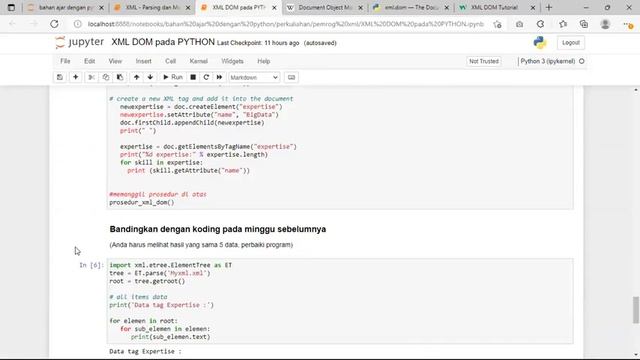Paste cells below icon
The height and width of the screenshot is (360, 640).
tap(120, 77)
